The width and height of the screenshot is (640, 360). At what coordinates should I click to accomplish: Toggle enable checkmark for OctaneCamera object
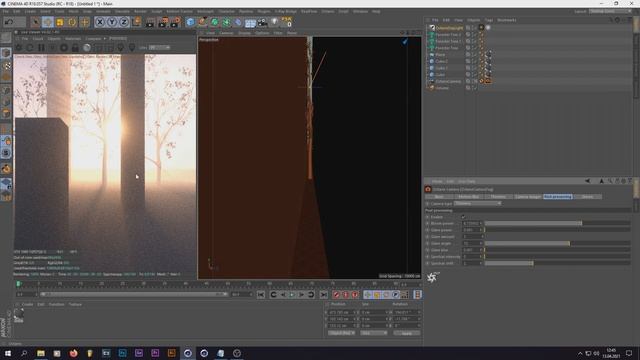pos(475,81)
